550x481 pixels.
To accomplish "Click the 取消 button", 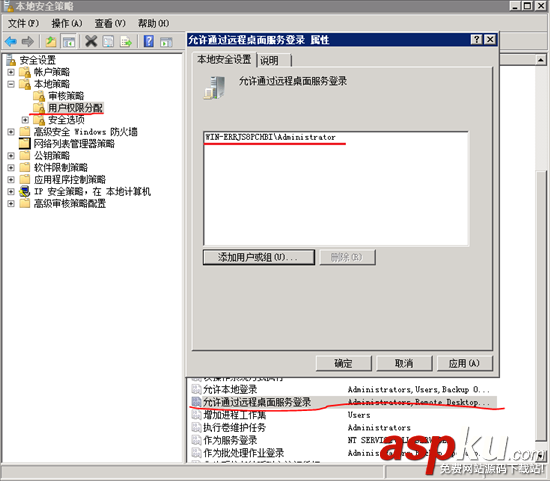I will [x=404, y=363].
